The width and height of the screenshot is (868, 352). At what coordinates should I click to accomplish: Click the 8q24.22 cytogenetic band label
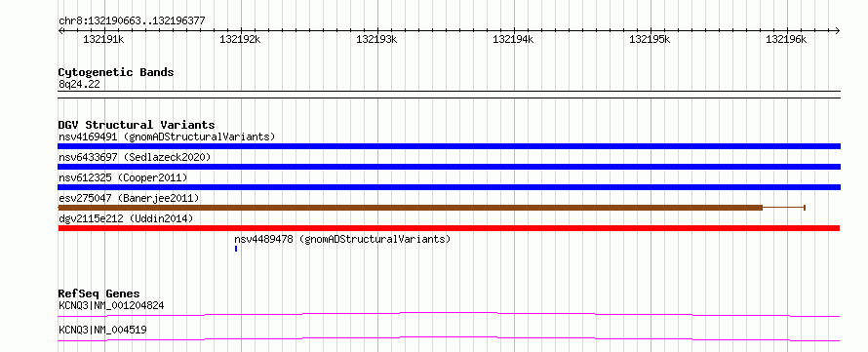click(x=79, y=84)
